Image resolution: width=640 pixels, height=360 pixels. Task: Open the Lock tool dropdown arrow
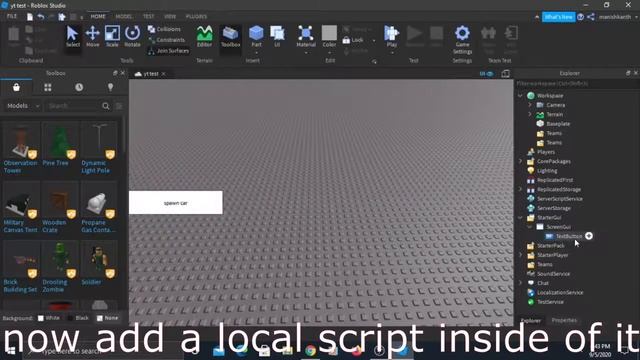click(x=373, y=40)
